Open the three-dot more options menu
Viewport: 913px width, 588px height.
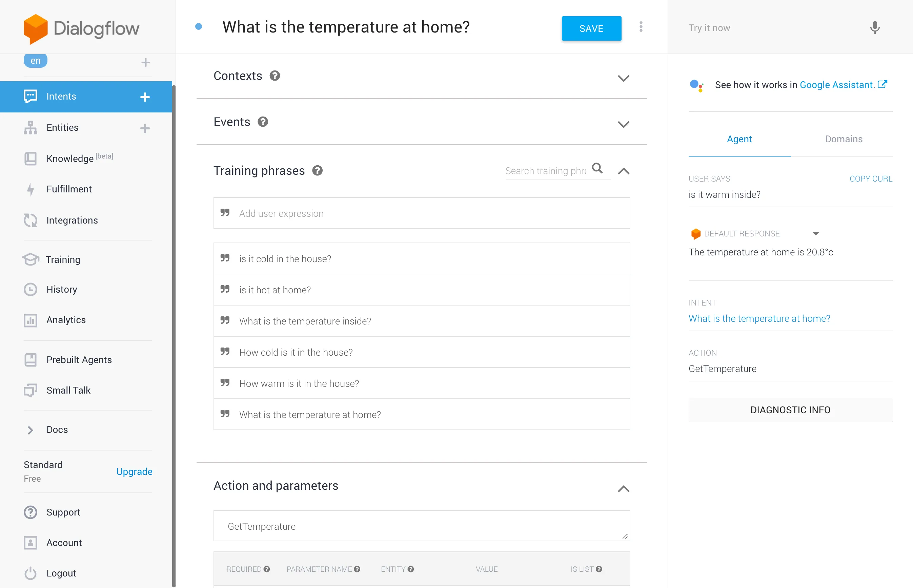tap(641, 27)
